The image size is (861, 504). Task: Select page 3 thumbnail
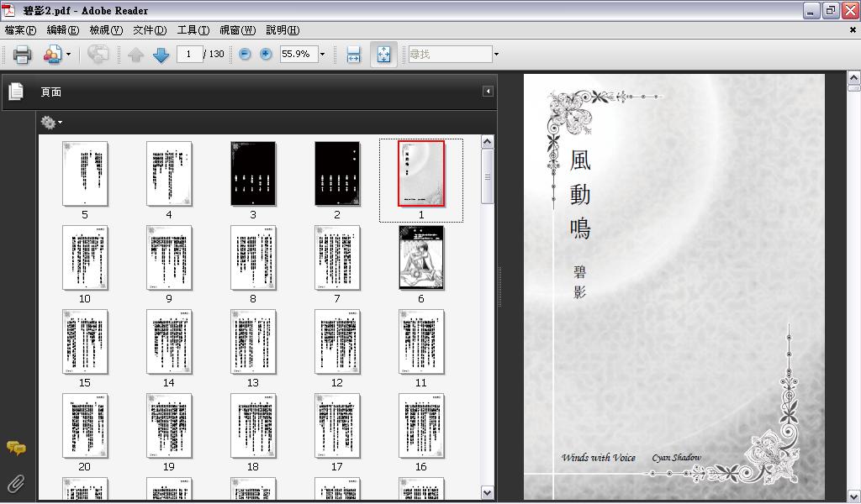[253, 174]
